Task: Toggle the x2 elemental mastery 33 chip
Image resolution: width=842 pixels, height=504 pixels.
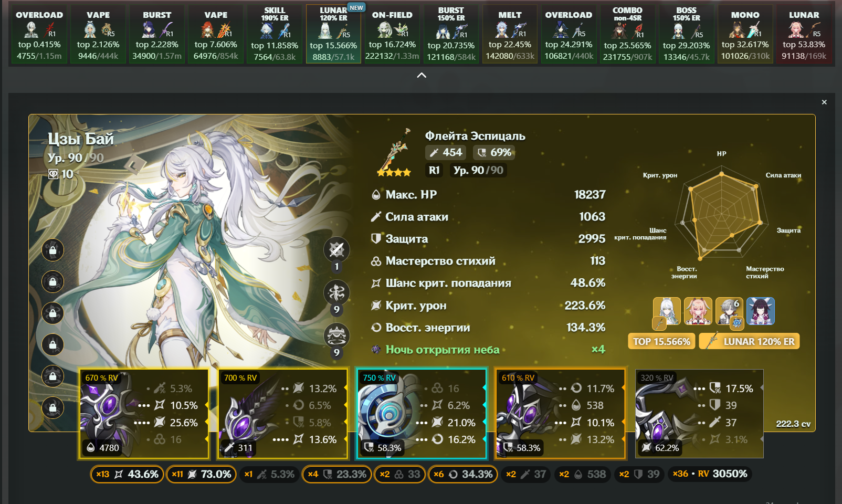Action: pos(399,474)
